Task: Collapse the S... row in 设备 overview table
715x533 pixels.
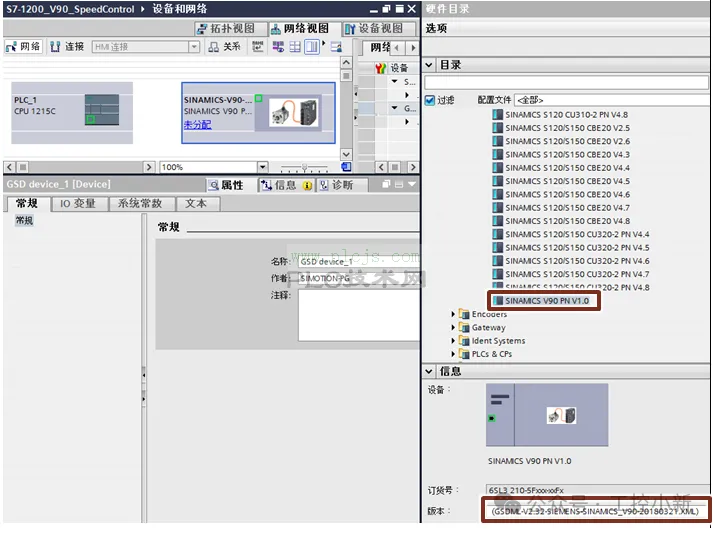Action: coord(394,82)
